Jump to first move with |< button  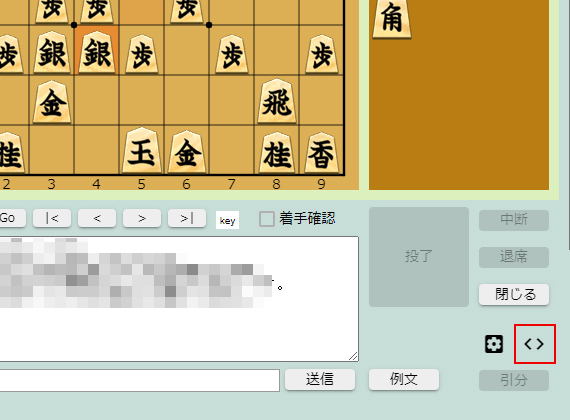(x=52, y=218)
